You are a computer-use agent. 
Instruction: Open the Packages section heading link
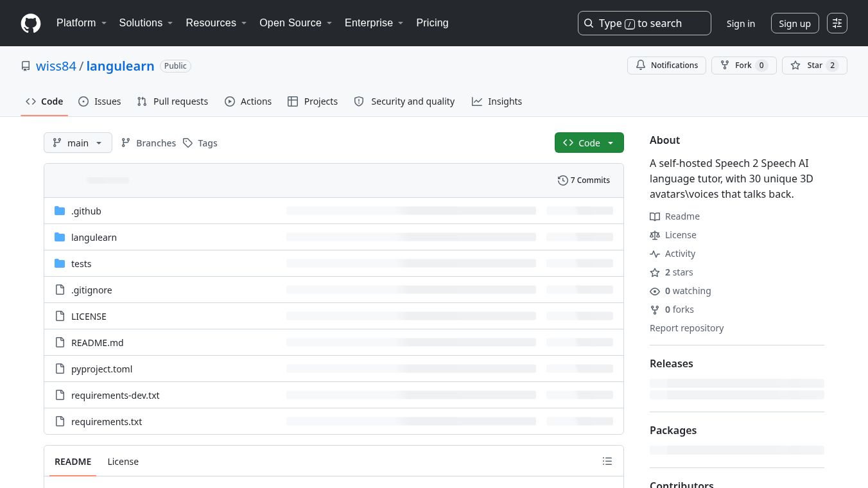coord(673,430)
